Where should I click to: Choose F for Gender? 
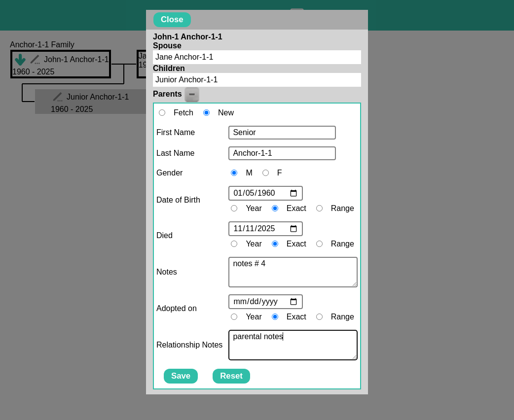coord(265,173)
